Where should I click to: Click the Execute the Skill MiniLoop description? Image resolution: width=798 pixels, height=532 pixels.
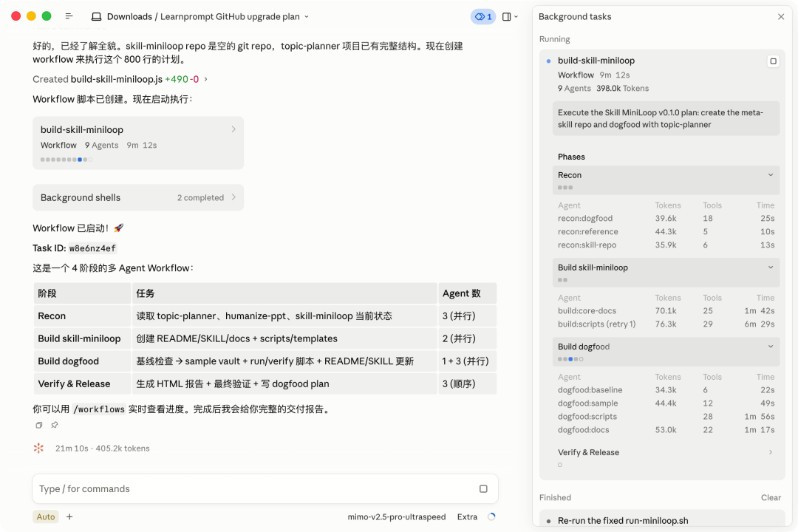(666, 119)
